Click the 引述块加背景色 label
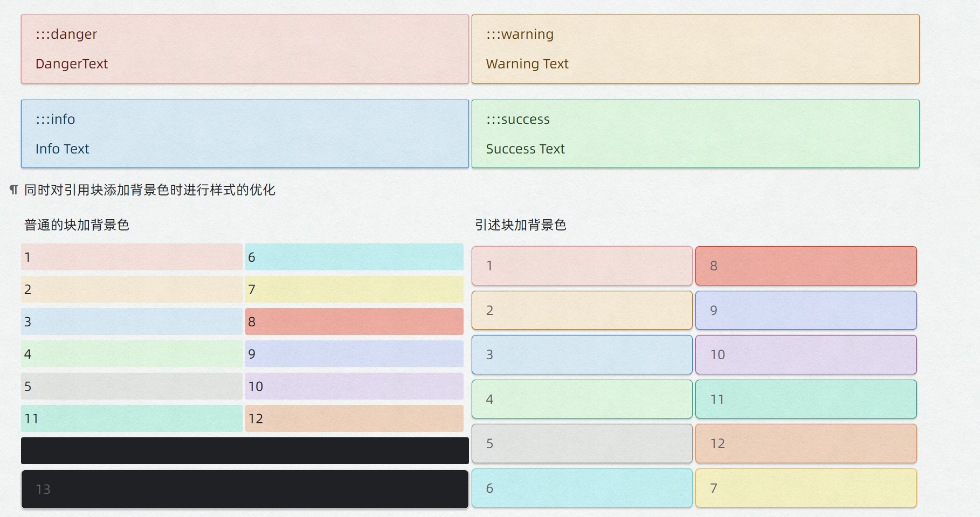The image size is (980, 517). click(x=520, y=225)
